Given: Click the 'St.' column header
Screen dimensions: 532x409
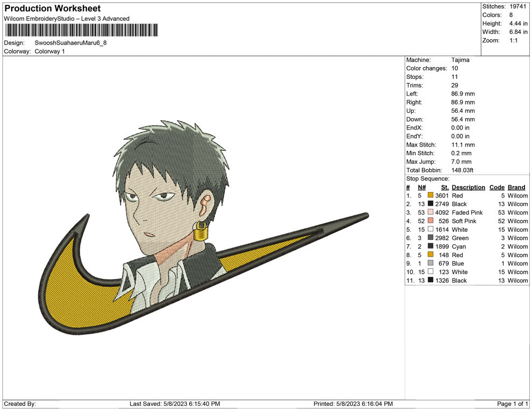Looking at the screenshot, I should tap(445, 187).
